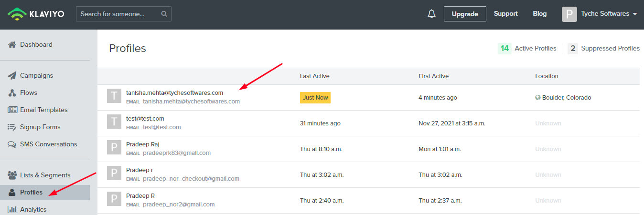This screenshot has height=215, width=644.
Task: Open Pradeep Raj profile
Action: click(143, 144)
